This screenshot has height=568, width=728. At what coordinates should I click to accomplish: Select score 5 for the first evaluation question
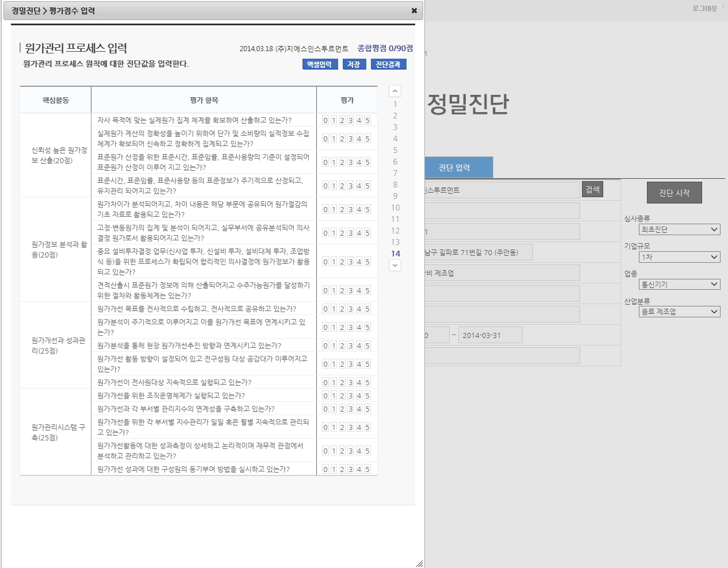[367, 120]
